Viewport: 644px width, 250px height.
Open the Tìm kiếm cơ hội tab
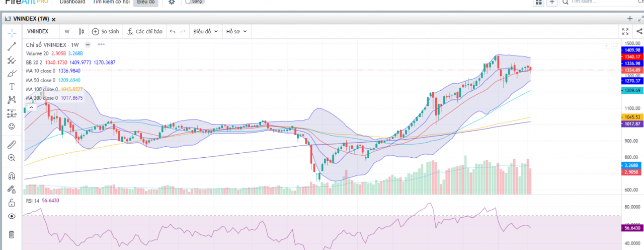click(x=111, y=2)
